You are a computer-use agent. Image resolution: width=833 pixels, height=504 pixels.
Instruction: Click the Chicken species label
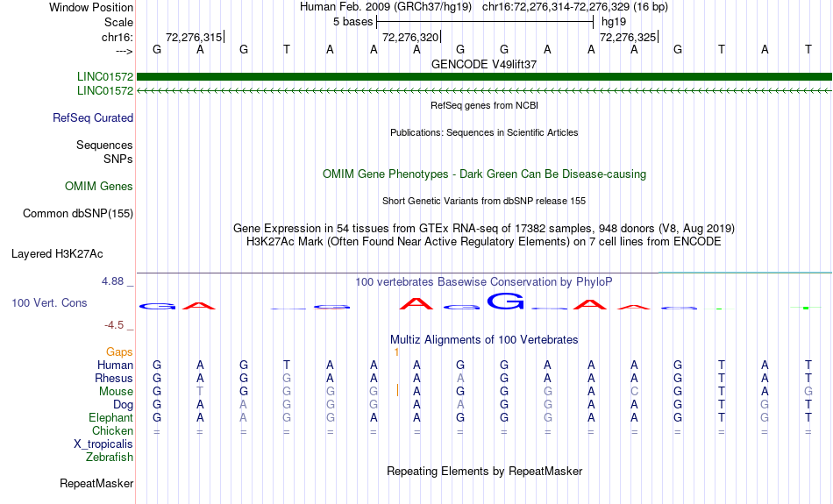[112, 430]
